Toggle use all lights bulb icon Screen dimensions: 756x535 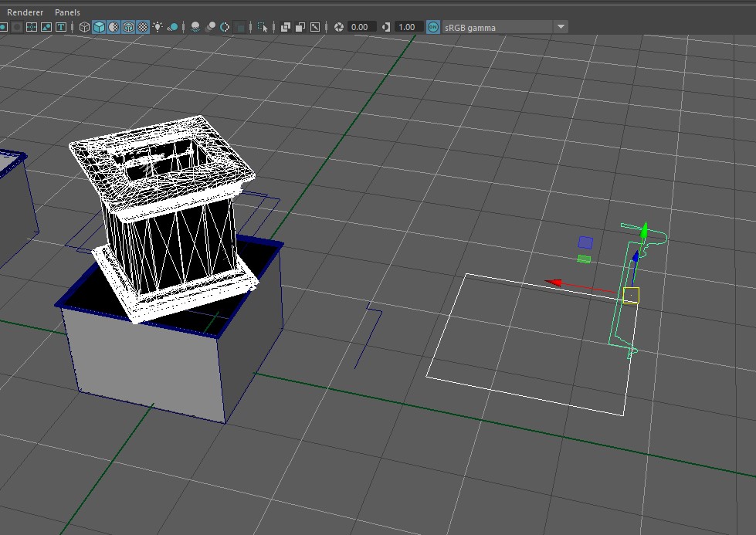(x=158, y=27)
